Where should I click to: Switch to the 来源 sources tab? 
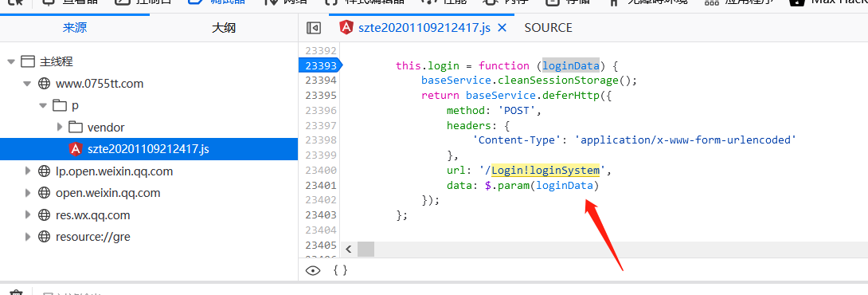click(x=75, y=28)
